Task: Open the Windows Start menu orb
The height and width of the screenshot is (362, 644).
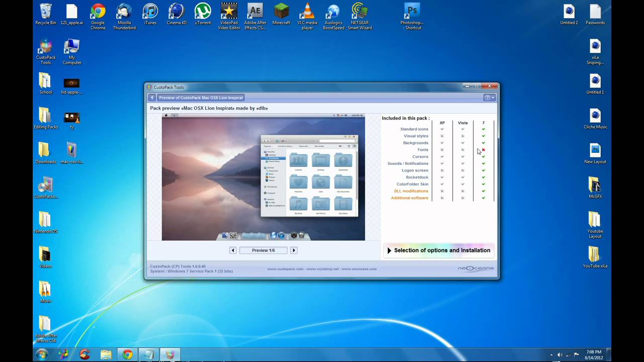Action: (42, 354)
